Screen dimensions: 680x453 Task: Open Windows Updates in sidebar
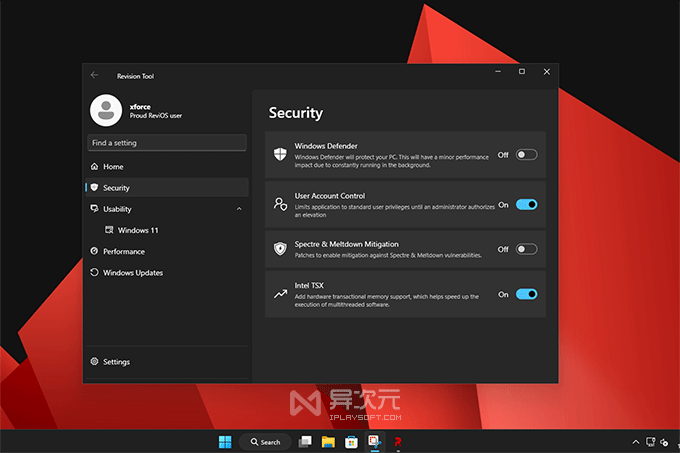[132, 272]
